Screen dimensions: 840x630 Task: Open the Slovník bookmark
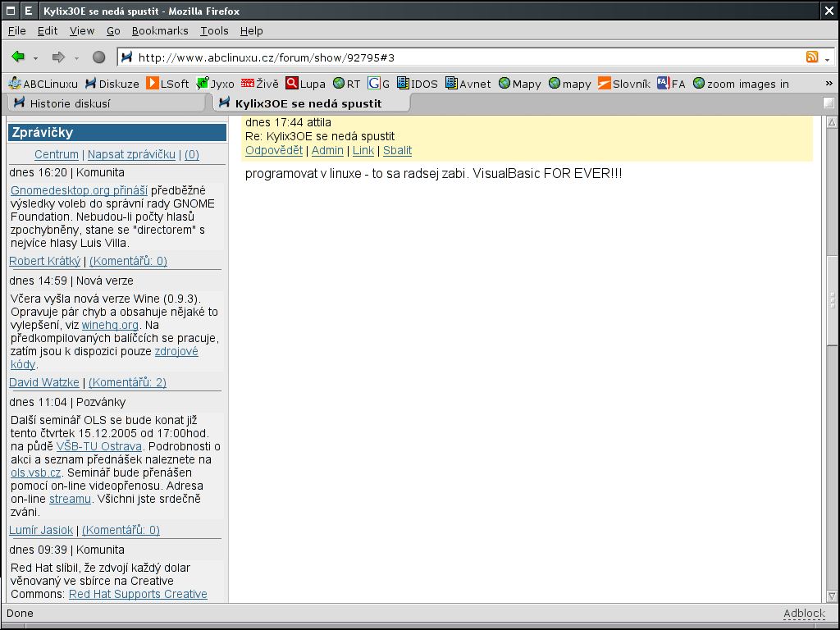click(624, 84)
